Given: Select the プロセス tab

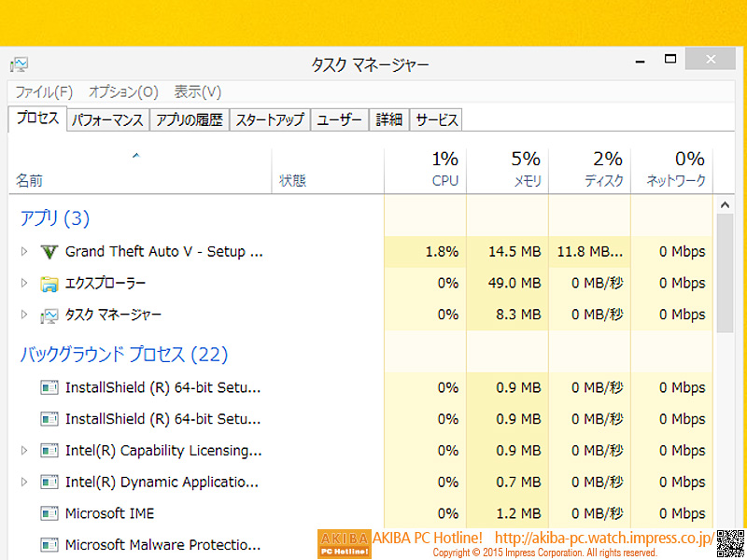Looking at the screenshot, I should [37, 119].
